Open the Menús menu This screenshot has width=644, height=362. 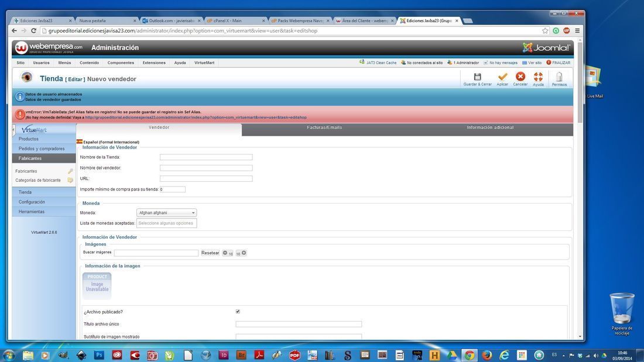pyautogui.click(x=64, y=63)
